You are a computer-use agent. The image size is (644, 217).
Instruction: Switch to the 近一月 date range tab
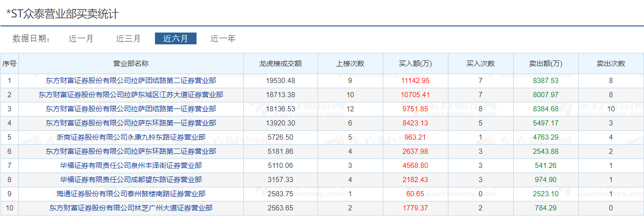[x=81, y=39]
